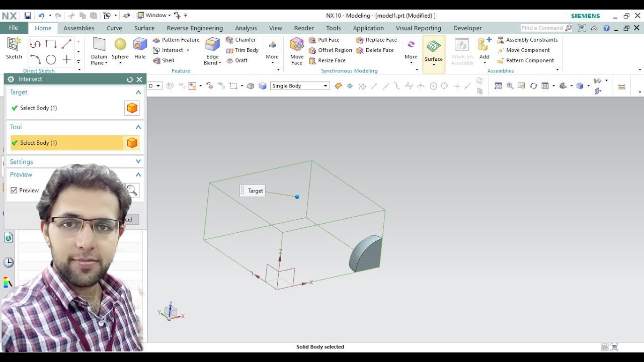Viewport: 644px width, 362px height.
Task: Uncheck the Preview checkbox
Action: coord(14,191)
